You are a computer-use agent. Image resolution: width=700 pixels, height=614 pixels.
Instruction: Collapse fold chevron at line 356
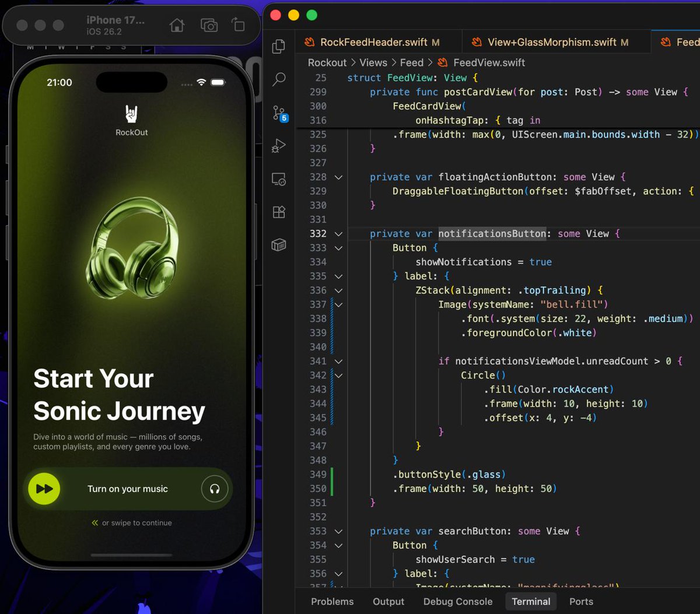pyautogui.click(x=338, y=574)
